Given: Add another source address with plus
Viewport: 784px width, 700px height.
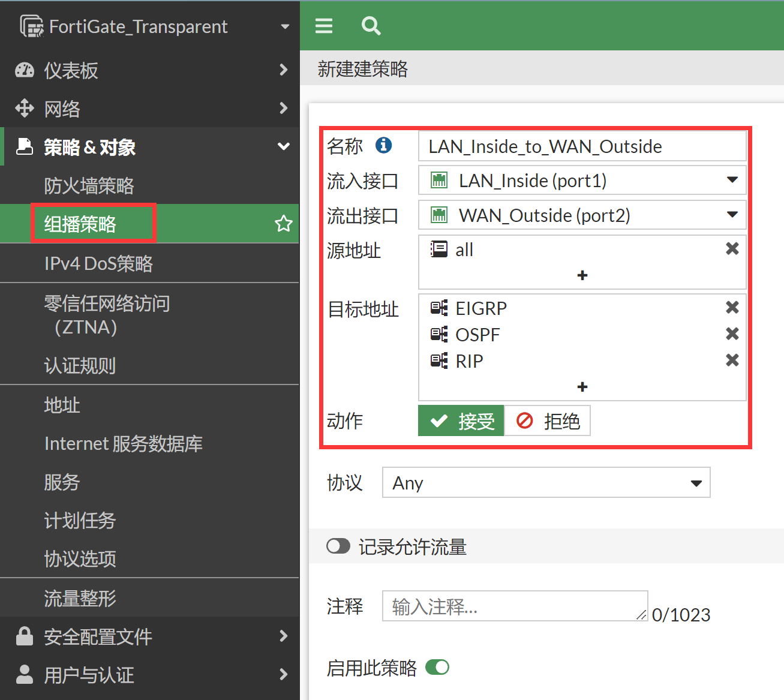Looking at the screenshot, I should click(x=582, y=275).
